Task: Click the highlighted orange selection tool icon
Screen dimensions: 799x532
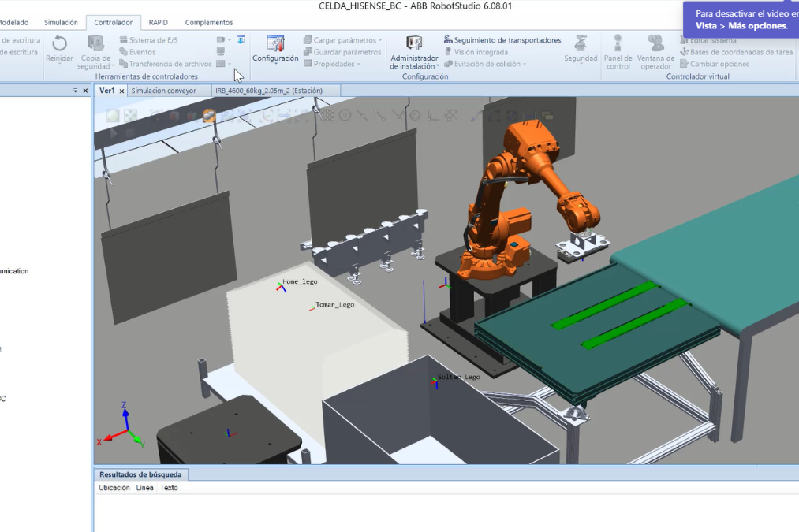Action: coord(208,116)
